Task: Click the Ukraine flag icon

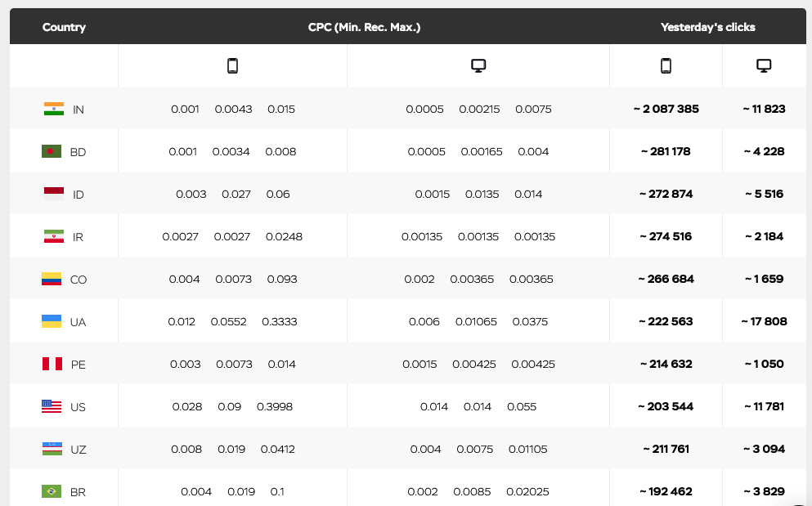Action: click(52, 321)
